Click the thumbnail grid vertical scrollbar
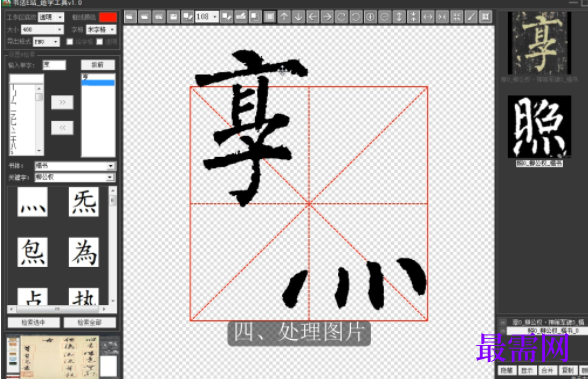 coord(112,246)
